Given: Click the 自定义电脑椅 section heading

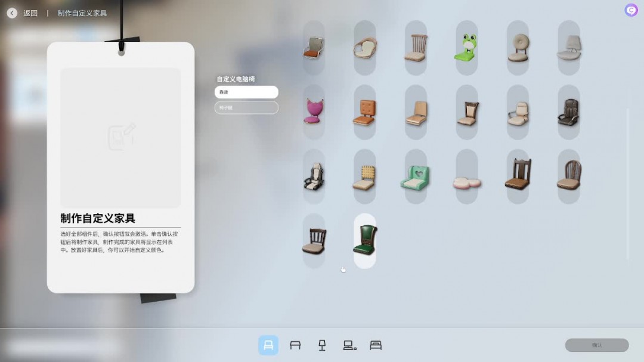Looking at the screenshot, I should pyautogui.click(x=236, y=79).
